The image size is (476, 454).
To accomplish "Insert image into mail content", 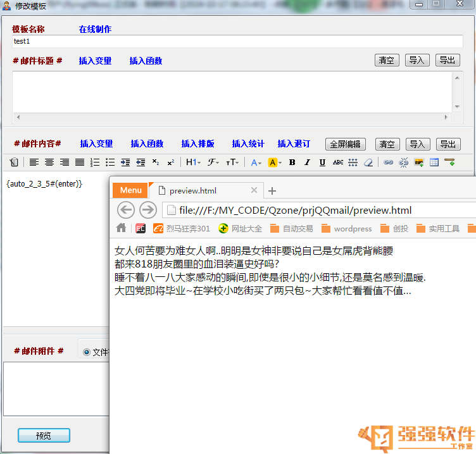I will click(x=419, y=163).
